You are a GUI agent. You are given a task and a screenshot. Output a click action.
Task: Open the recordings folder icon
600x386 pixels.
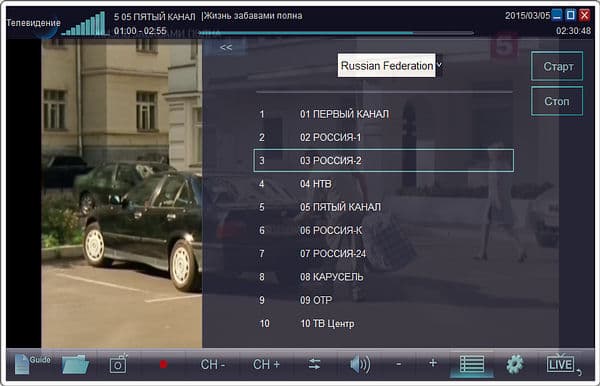[x=75, y=364]
